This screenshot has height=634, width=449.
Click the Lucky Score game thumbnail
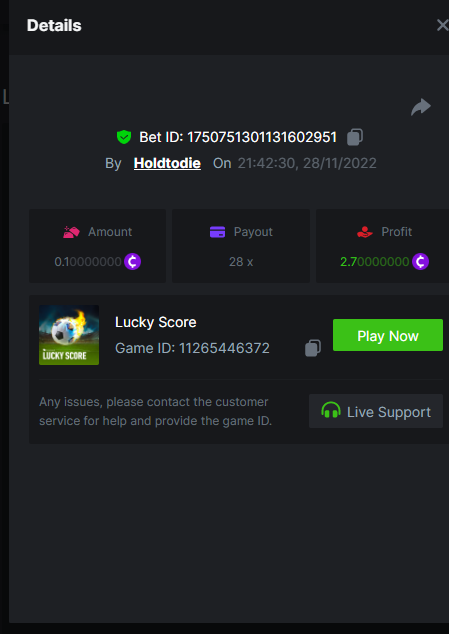[x=69, y=335]
